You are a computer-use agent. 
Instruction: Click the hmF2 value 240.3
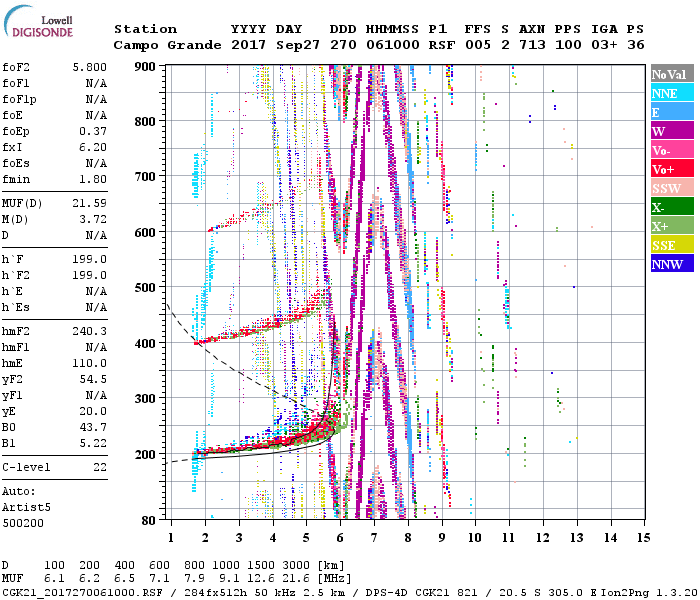[90, 331]
